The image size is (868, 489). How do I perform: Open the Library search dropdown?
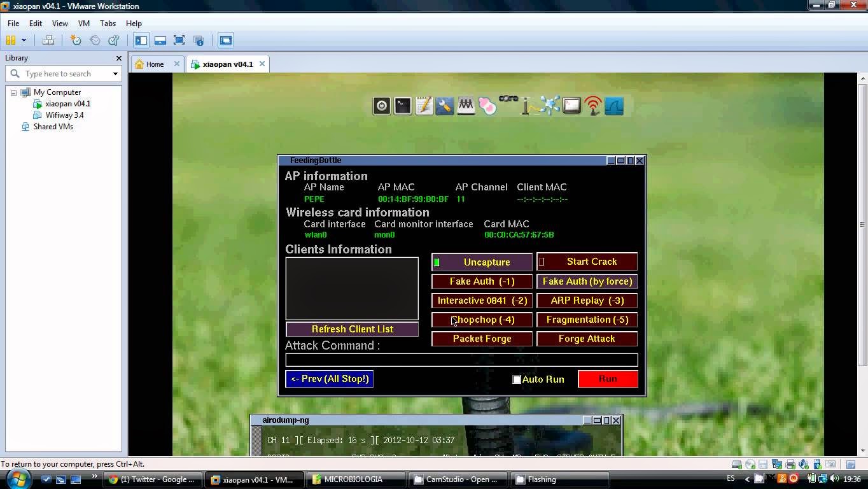pos(116,73)
